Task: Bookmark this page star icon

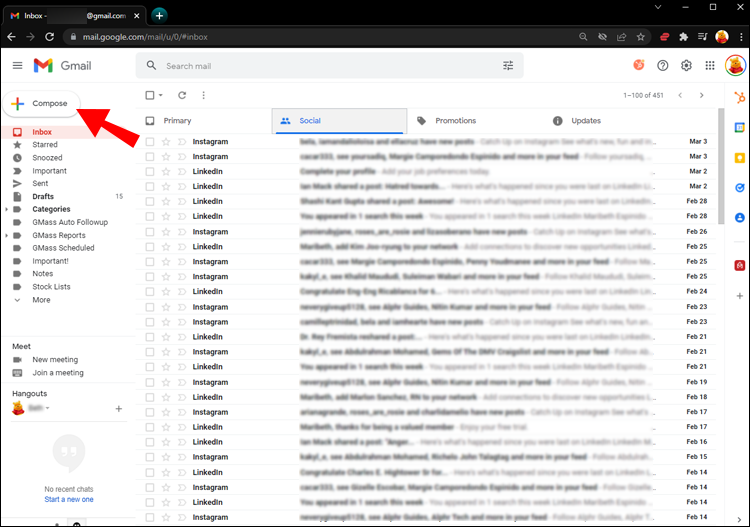Action: (641, 37)
